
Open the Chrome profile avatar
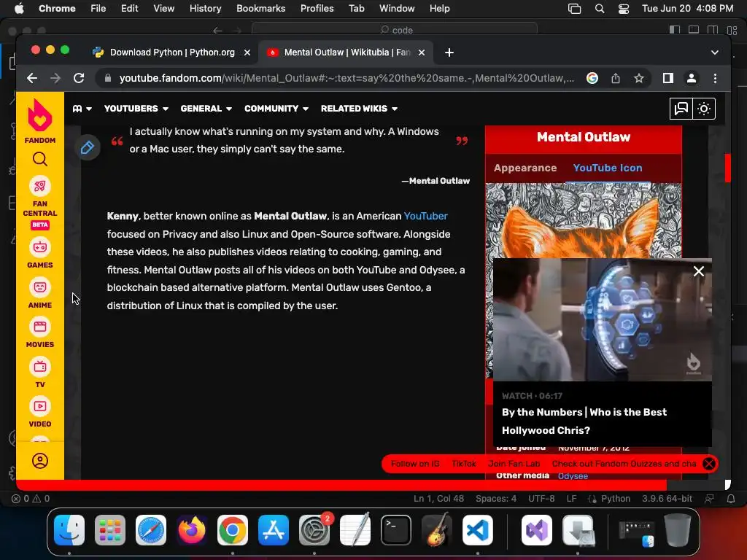click(x=692, y=78)
